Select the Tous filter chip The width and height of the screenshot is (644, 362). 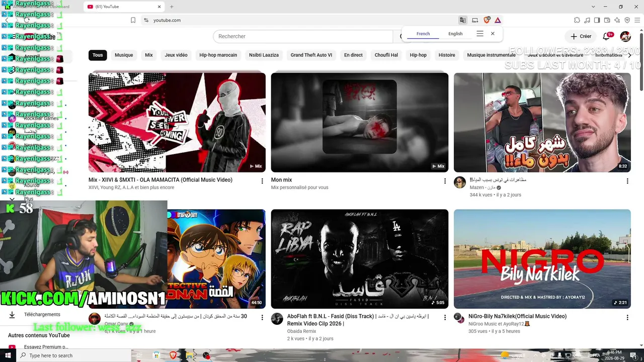coord(98,55)
